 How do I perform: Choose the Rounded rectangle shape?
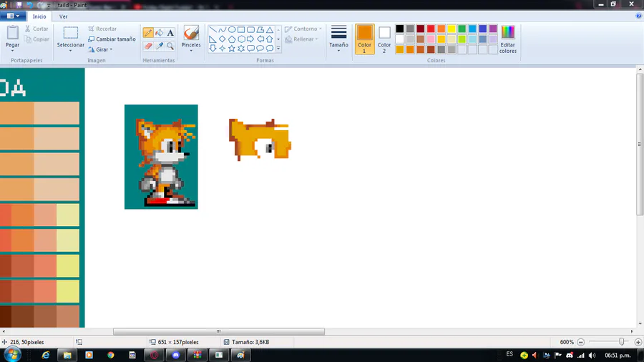250,30
